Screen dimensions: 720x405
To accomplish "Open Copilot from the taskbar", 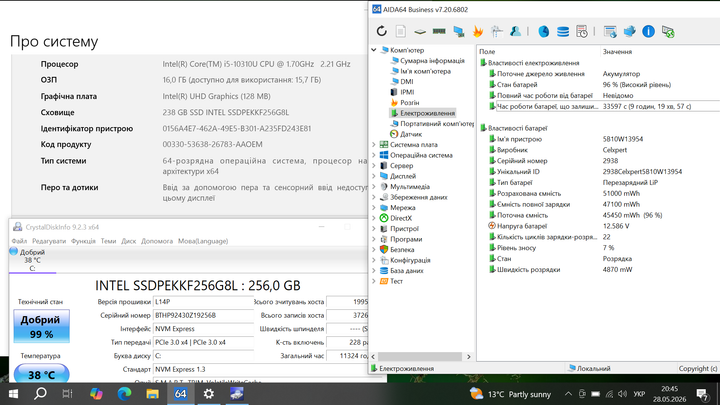I will (96, 394).
